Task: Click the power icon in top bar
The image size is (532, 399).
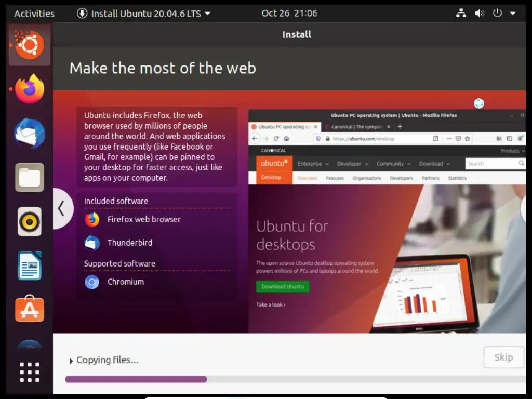Action: (497, 13)
